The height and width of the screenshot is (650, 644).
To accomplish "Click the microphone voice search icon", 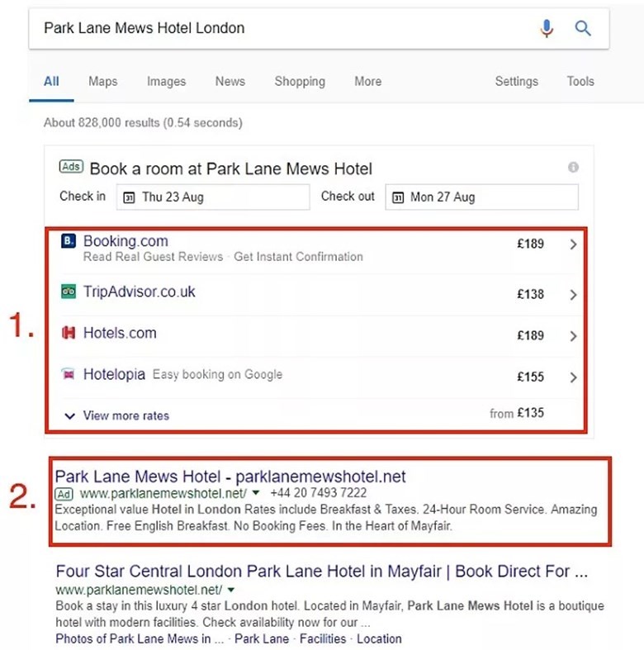I will pyautogui.click(x=547, y=29).
